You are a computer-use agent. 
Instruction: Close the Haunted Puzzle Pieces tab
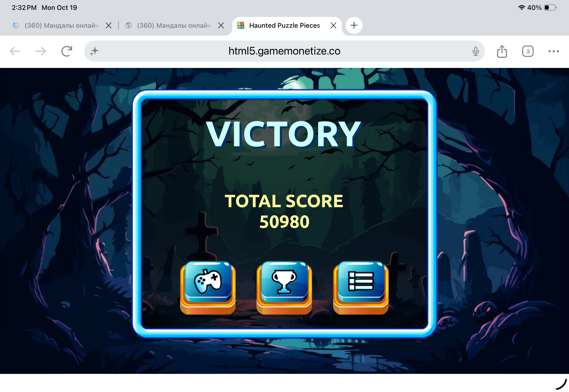[333, 25]
